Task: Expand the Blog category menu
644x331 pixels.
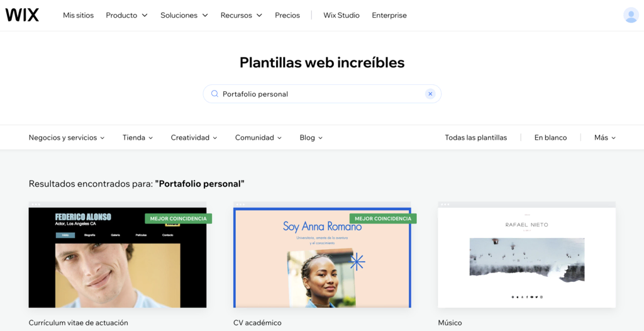Action: tap(311, 137)
